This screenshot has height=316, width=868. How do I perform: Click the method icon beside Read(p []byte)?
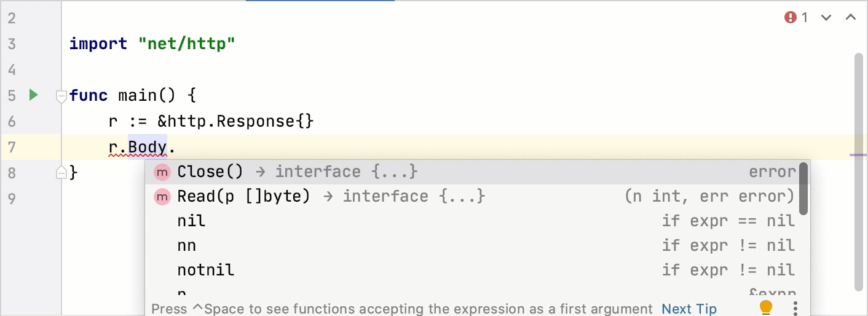(162, 197)
